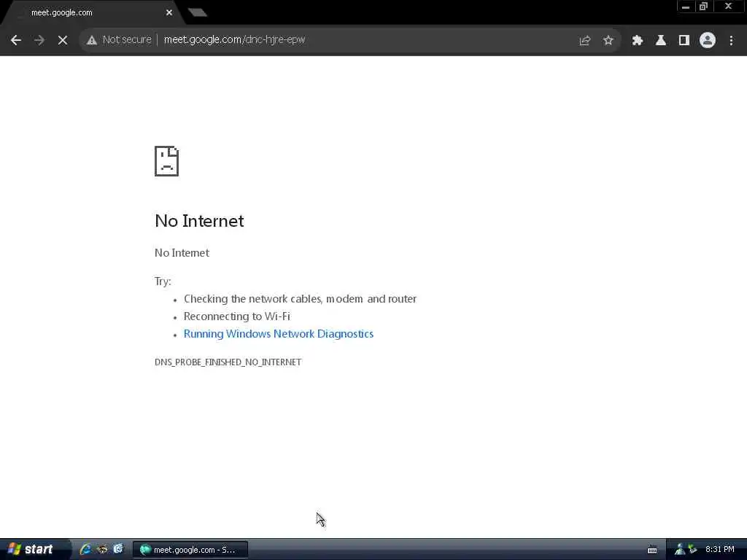The width and height of the screenshot is (747, 560).
Task: Minimize the Chrome window
Action: [x=686, y=7]
